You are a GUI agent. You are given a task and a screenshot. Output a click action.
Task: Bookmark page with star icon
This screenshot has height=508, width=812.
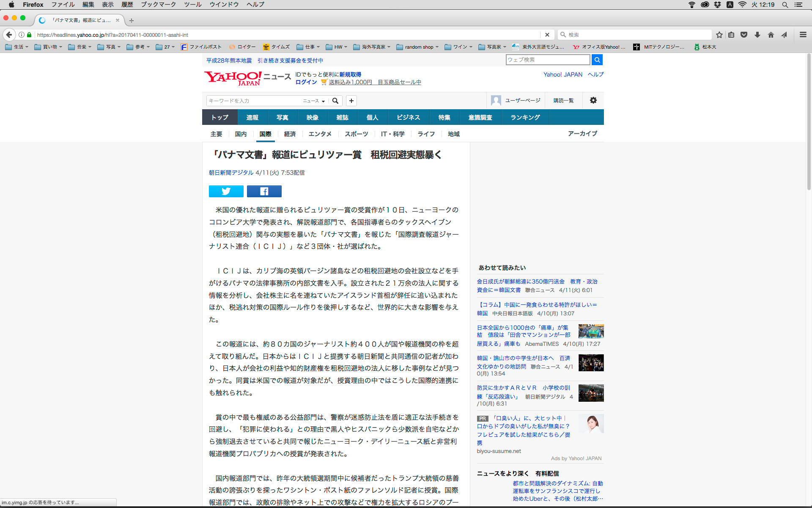(719, 35)
